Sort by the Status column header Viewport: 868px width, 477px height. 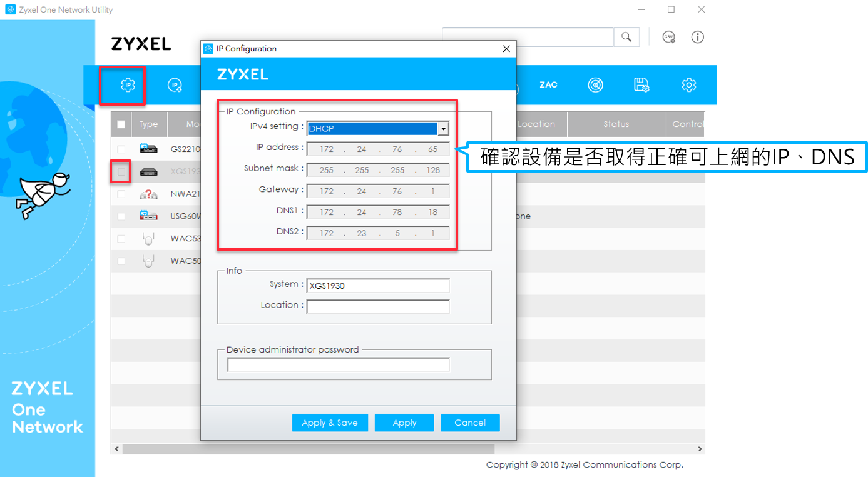click(x=616, y=124)
